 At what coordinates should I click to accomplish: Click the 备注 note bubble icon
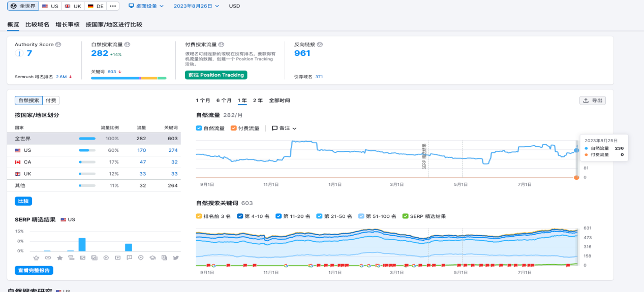(x=274, y=128)
